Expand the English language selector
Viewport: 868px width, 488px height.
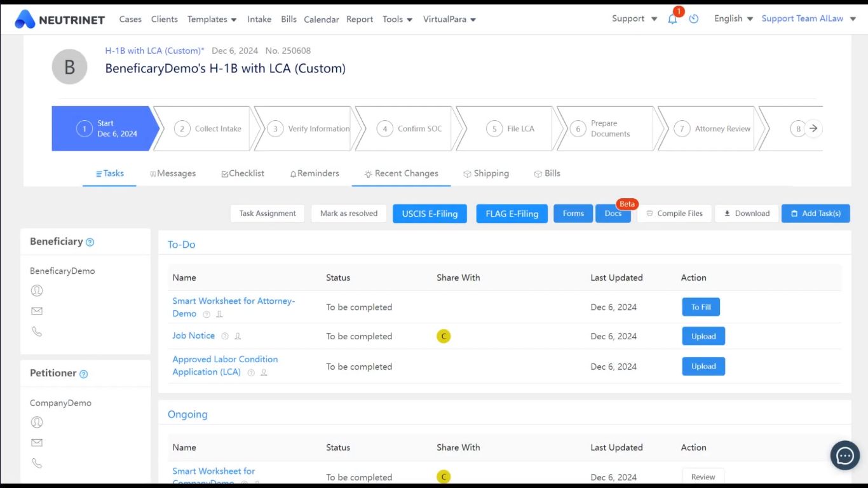pos(733,18)
